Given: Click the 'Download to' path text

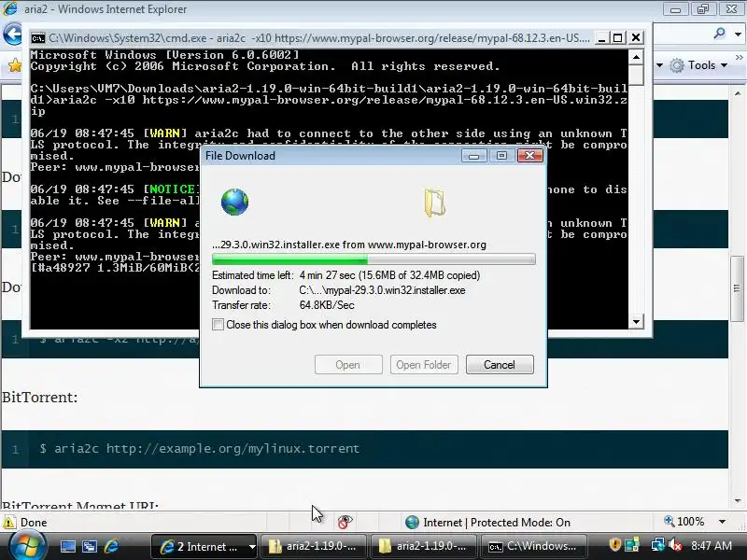Looking at the screenshot, I should pyautogui.click(x=382, y=290).
